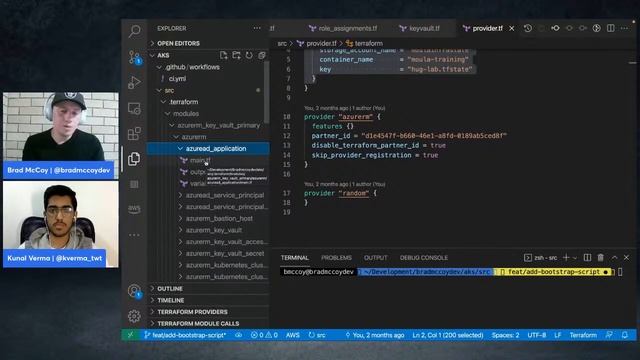Select the Explorer files icon
Screen dimensions: 640x360
coord(134,159)
